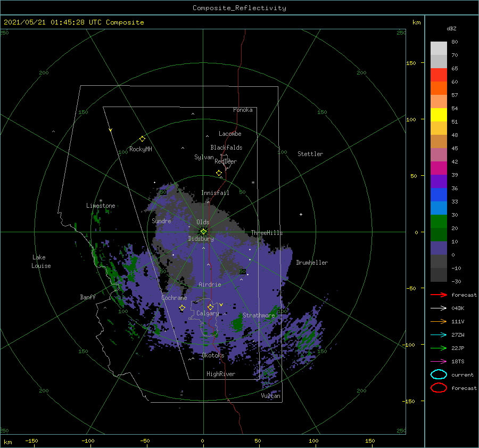The height and width of the screenshot is (448, 479).
Task: Click the Airdrie city label
Action: click(210, 284)
